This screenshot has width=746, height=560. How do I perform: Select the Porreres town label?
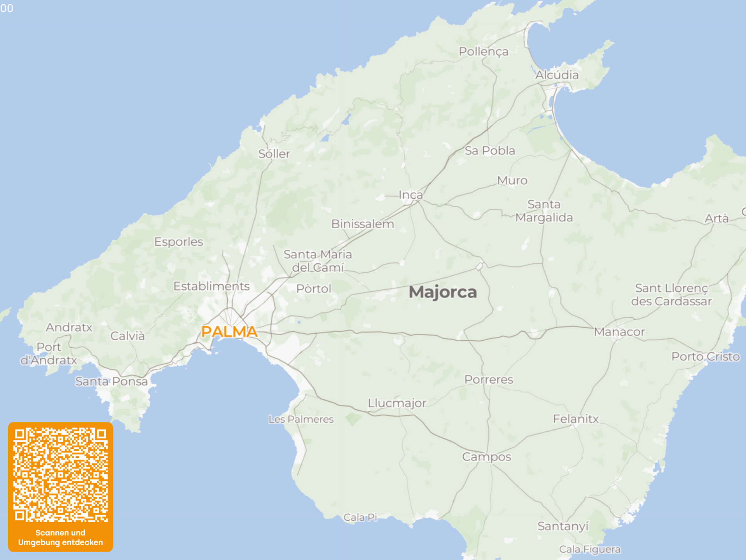pos(489,380)
